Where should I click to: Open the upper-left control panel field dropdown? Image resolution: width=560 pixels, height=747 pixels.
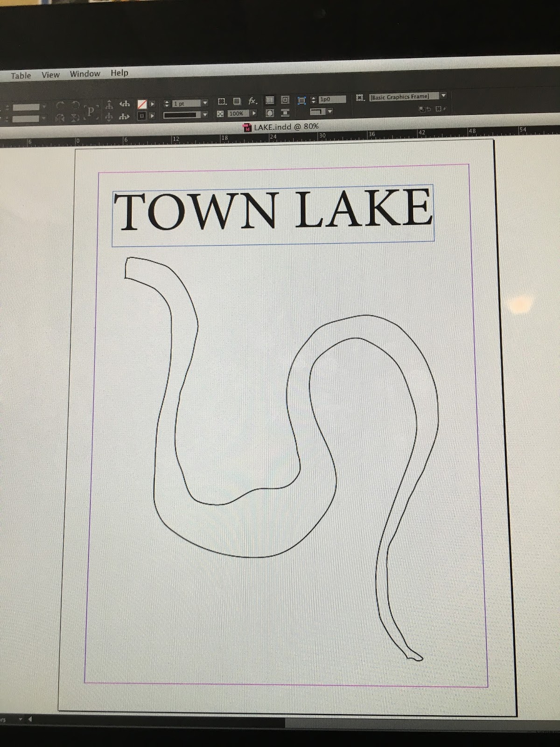point(44,106)
